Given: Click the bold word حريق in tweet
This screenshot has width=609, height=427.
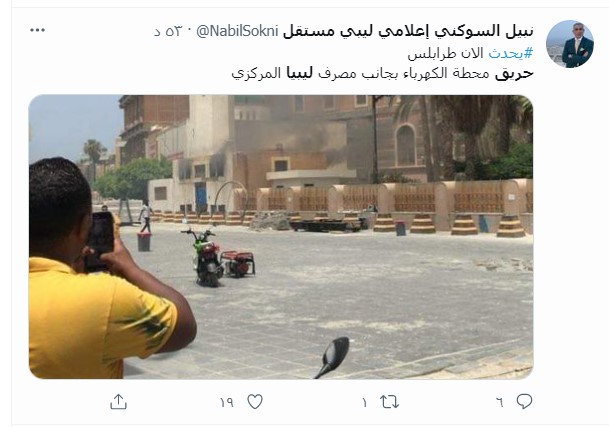Looking at the screenshot, I should (514, 73).
